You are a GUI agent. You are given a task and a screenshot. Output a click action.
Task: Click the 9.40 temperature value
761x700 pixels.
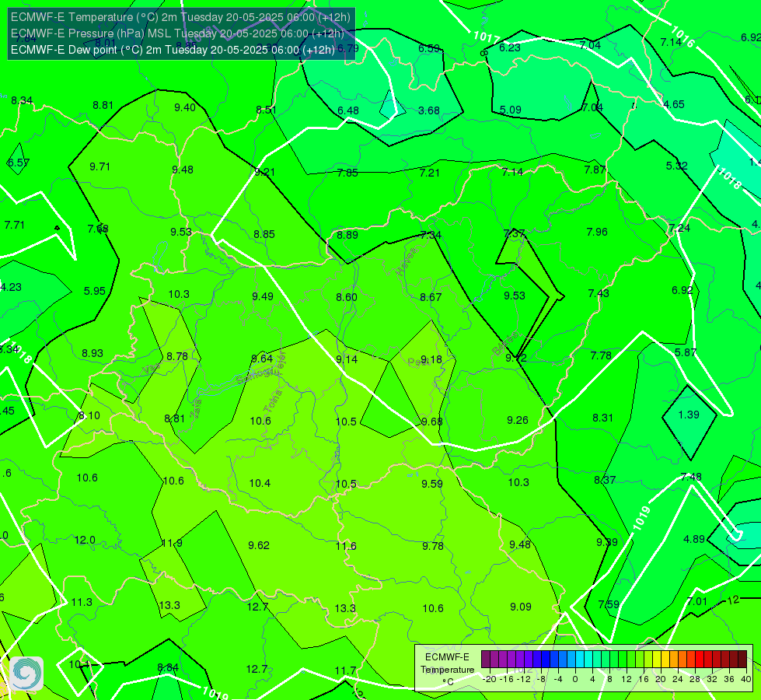pyautogui.click(x=185, y=107)
